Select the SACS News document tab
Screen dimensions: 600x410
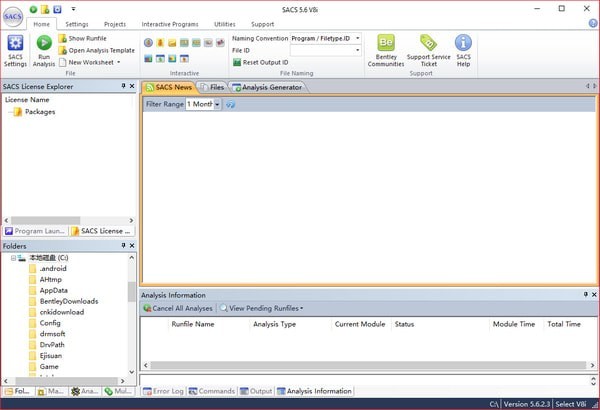click(x=169, y=87)
